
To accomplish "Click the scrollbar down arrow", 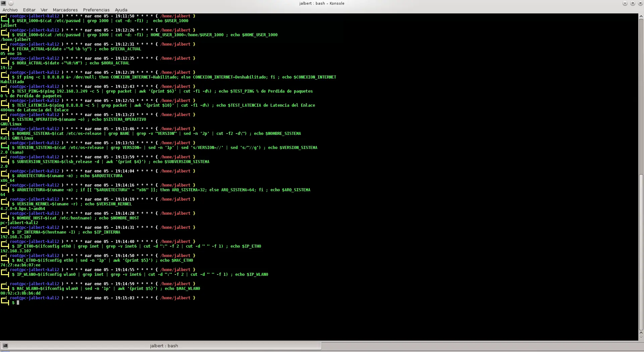I will point(641,338).
